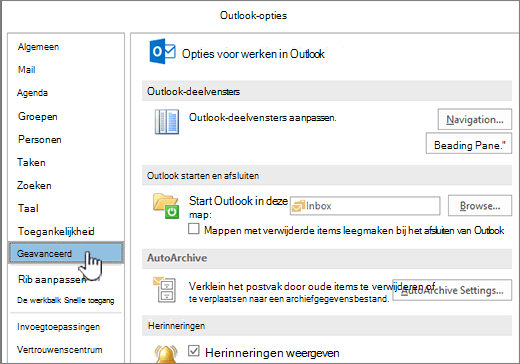Click the Outlook-deelvensters section header
The height and width of the screenshot is (364, 520).
point(327,91)
